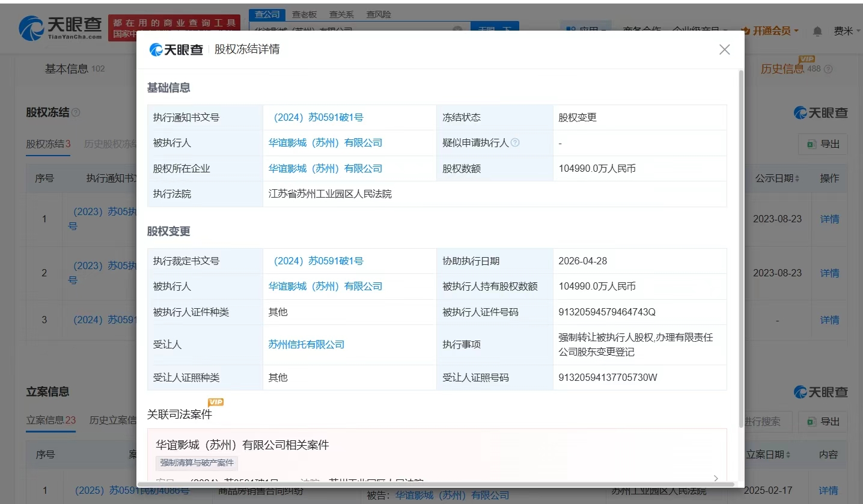Close the 股权冻结详情 dialog
Screen dimensions: 863x504
pos(725,49)
